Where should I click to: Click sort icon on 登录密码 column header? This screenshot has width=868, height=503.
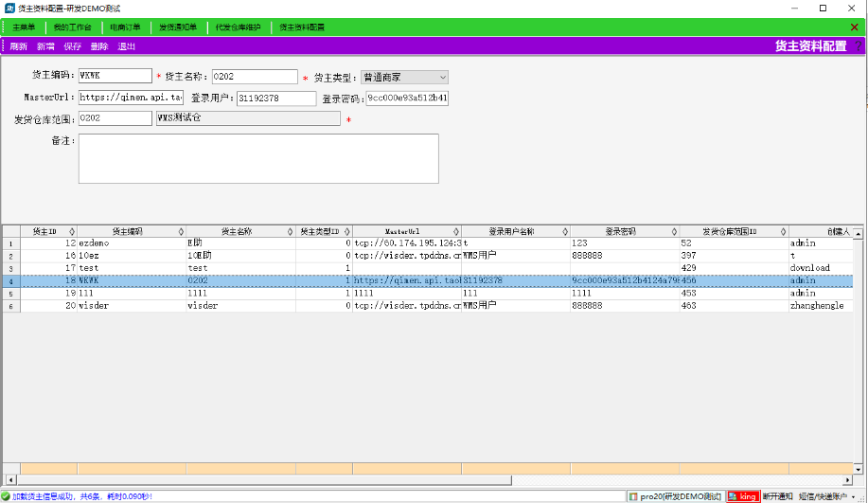point(673,231)
